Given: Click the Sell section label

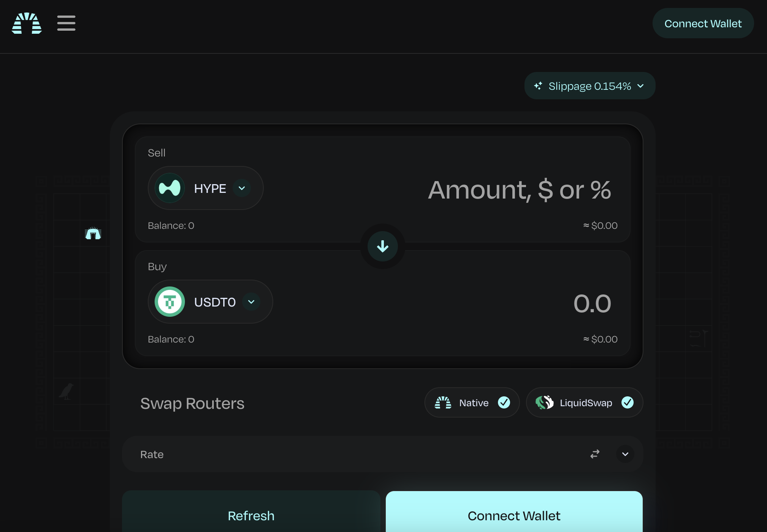Looking at the screenshot, I should pyautogui.click(x=157, y=153).
